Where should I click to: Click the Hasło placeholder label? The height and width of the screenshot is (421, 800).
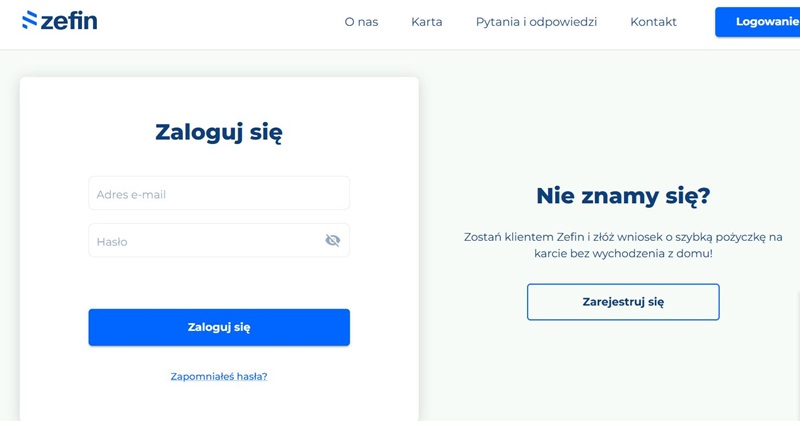point(112,241)
